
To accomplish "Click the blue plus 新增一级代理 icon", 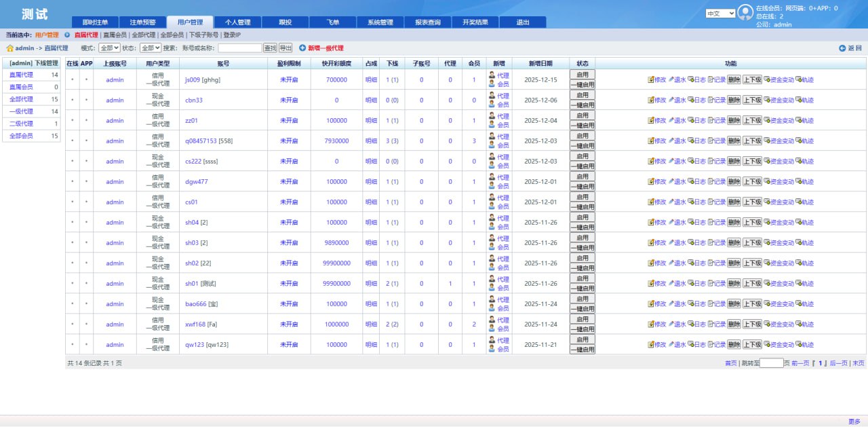I will 302,48.
